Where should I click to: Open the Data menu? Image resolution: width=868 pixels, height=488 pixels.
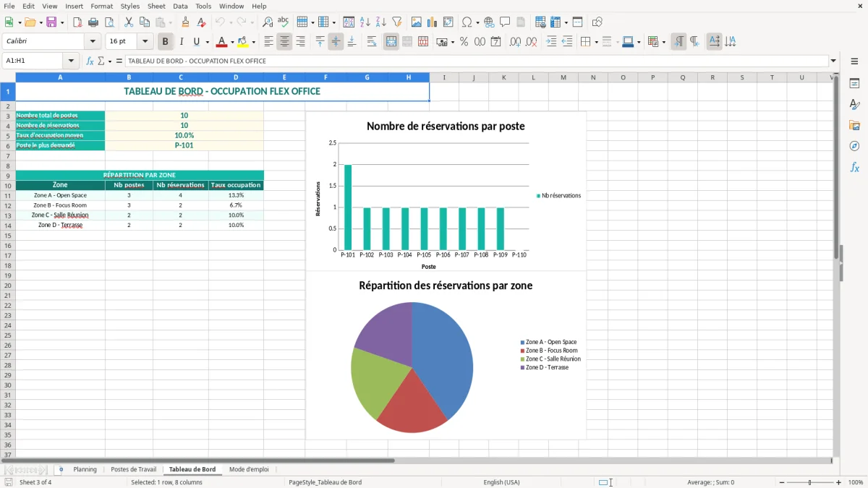click(180, 6)
